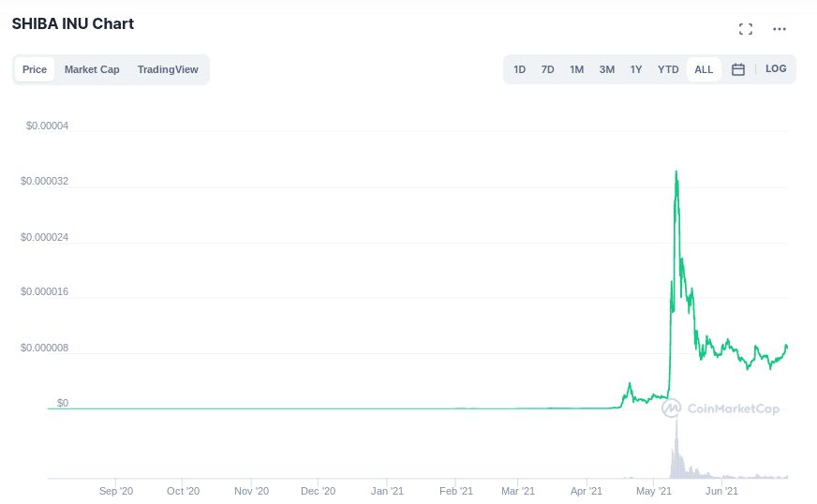
Task: Select the 1D time range
Action: [519, 69]
